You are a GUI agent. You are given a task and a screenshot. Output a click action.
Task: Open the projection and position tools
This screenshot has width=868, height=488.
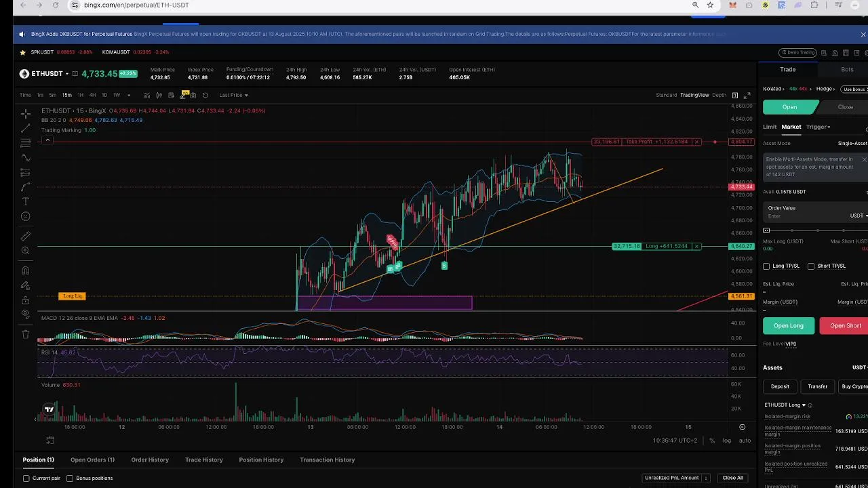click(26, 173)
